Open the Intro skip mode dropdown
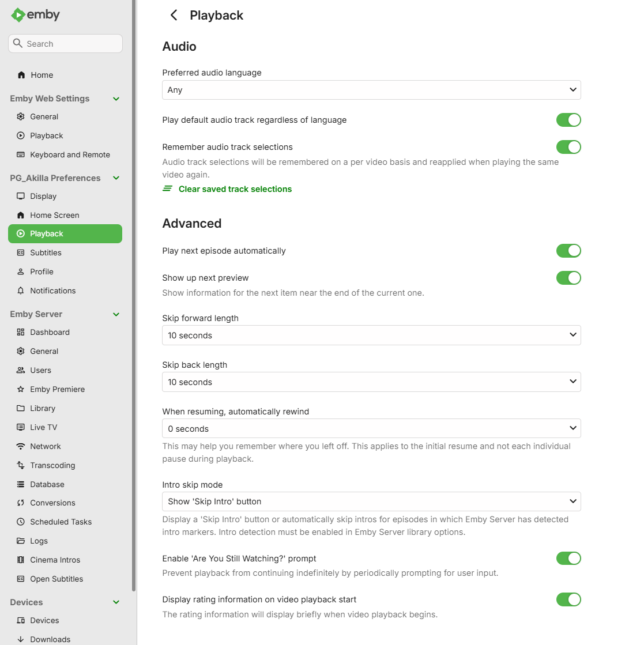The image size is (644, 645). pyautogui.click(x=371, y=501)
